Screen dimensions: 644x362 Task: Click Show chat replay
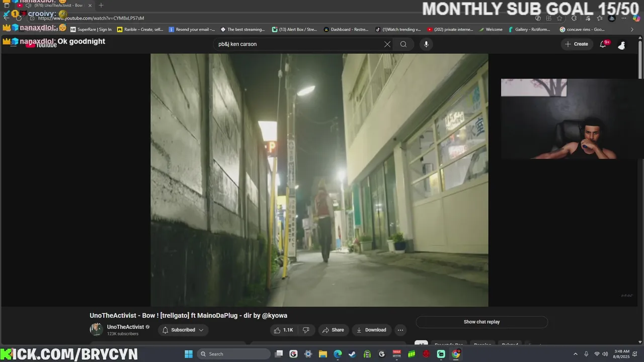pyautogui.click(x=481, y=322)
